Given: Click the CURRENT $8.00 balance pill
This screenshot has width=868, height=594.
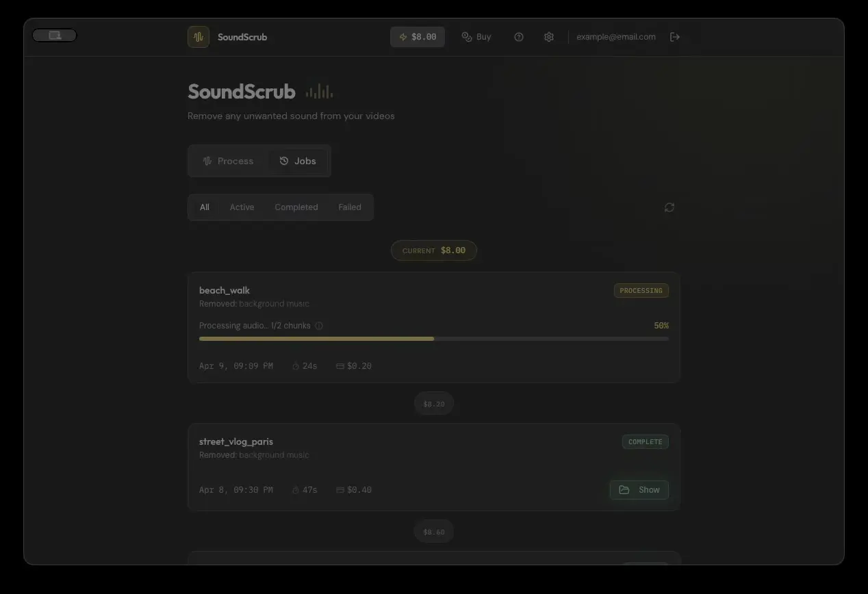Looking at the screenshot, I should [434, 250].
